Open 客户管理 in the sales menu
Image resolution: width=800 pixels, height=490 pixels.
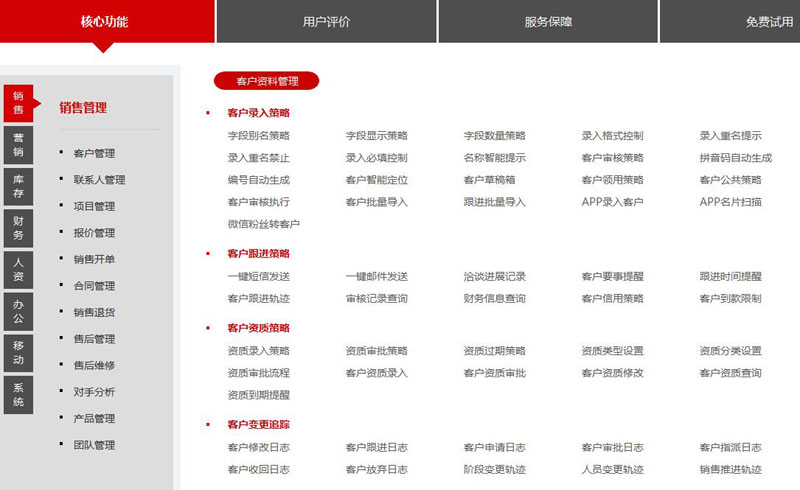pos(94,154)
